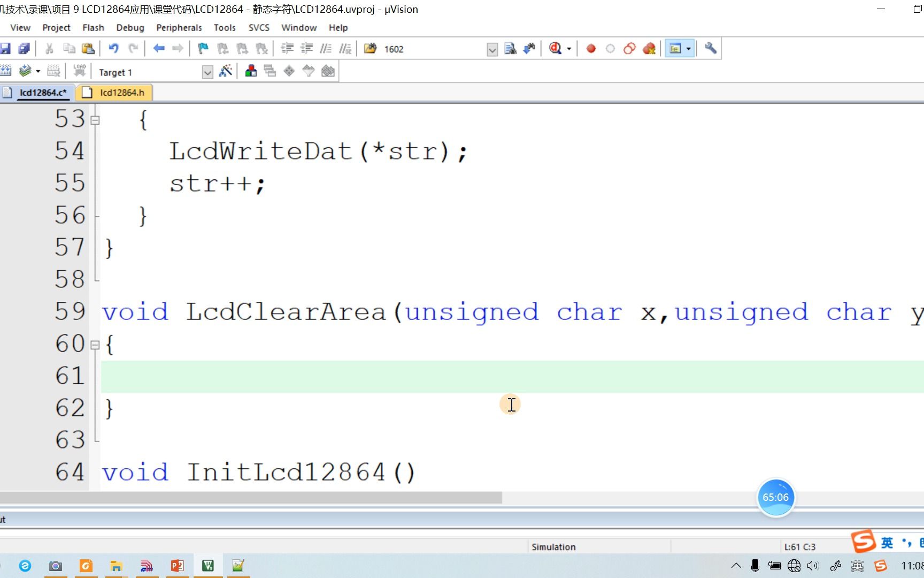Image resolution: width=924 pixels, height=578 pixels.
Task: Click the PowerPoint icon in the taskbar
Action: 178,566
